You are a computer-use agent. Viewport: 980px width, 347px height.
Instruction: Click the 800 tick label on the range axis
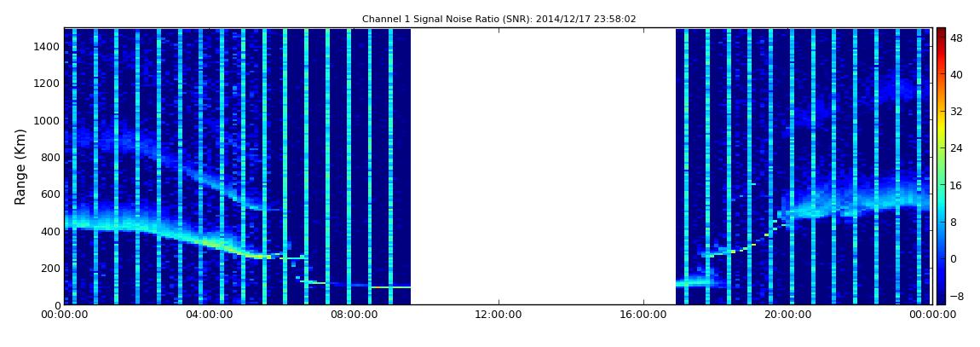click(50, 158)
